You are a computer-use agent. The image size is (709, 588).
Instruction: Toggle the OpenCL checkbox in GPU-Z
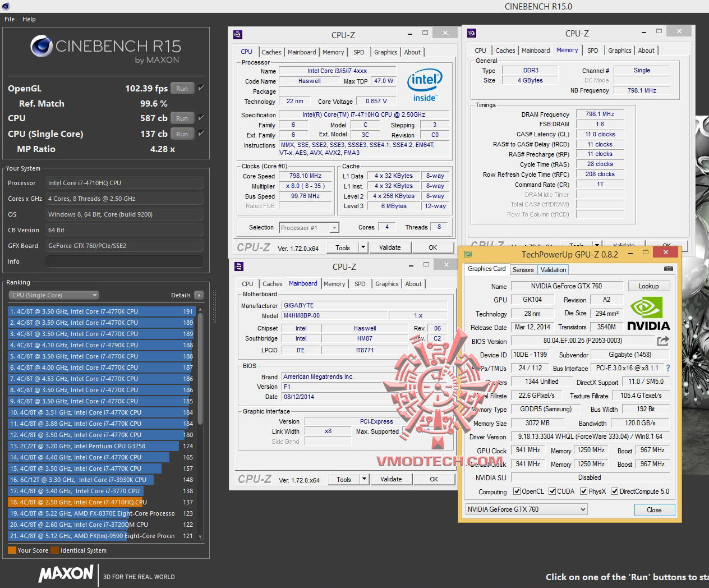point(517,491)
